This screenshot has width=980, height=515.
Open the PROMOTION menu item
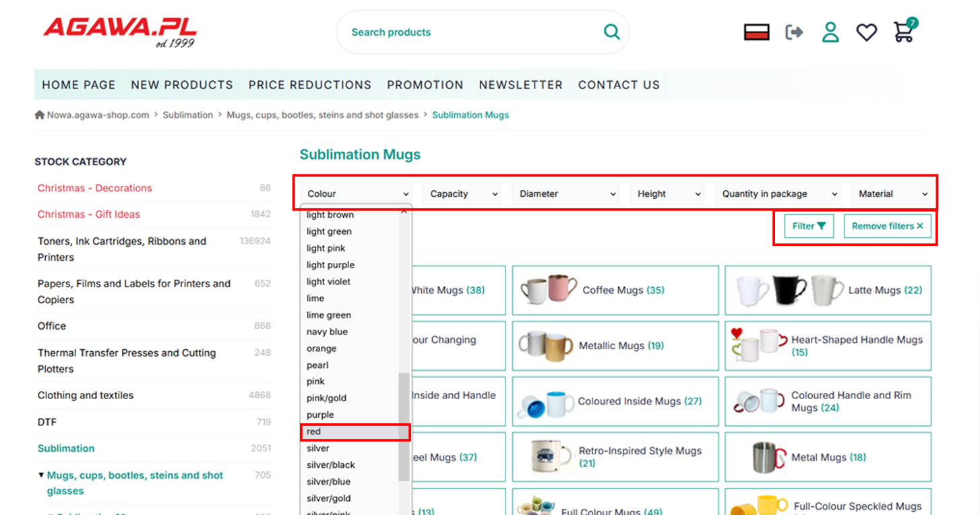click(x=425, y=85)
